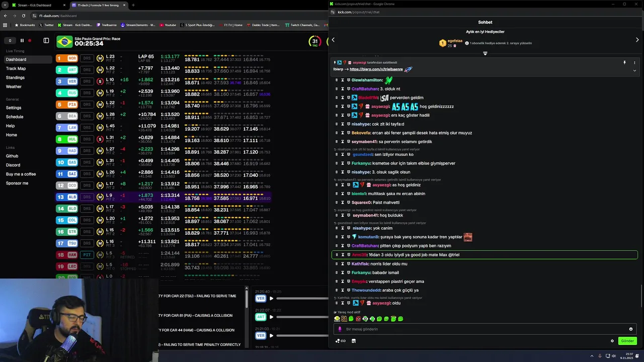Open Schedule in f1-dash sidebar
Viewport: 644px width, 362px height.
[15, 117]
